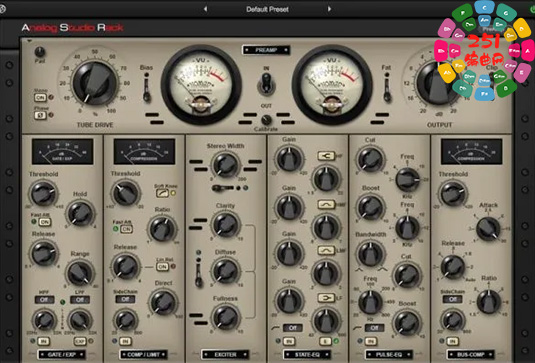Open the Default Preset name menu

268,9
